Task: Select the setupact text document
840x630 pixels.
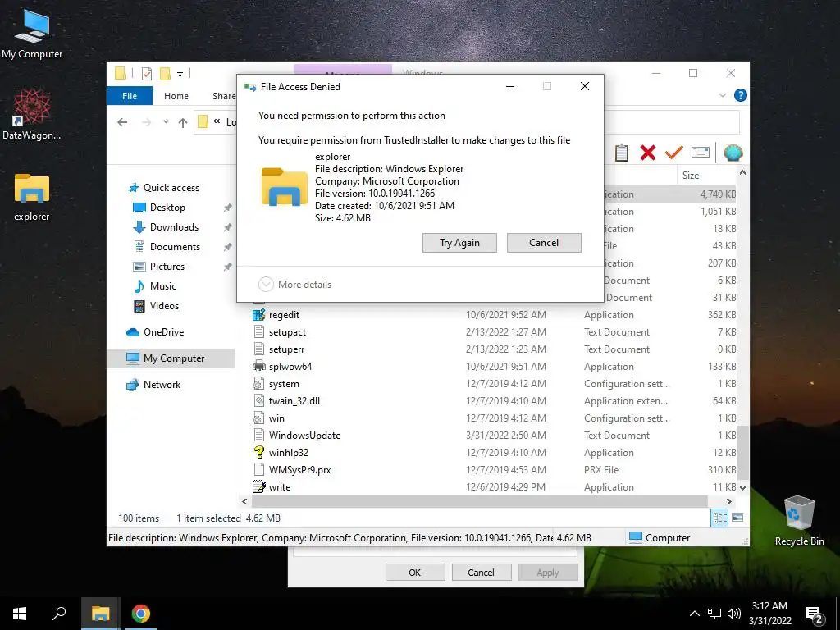Action: pyautogui.click(x=279, y=332)
